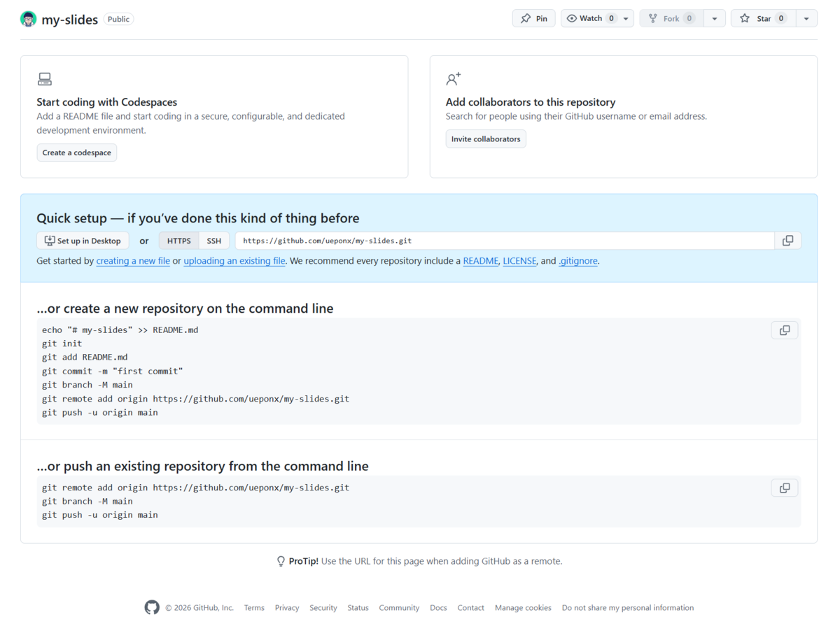Click the 'git init' command line
This screenshot has width=840, height=622.
point(62,344)
